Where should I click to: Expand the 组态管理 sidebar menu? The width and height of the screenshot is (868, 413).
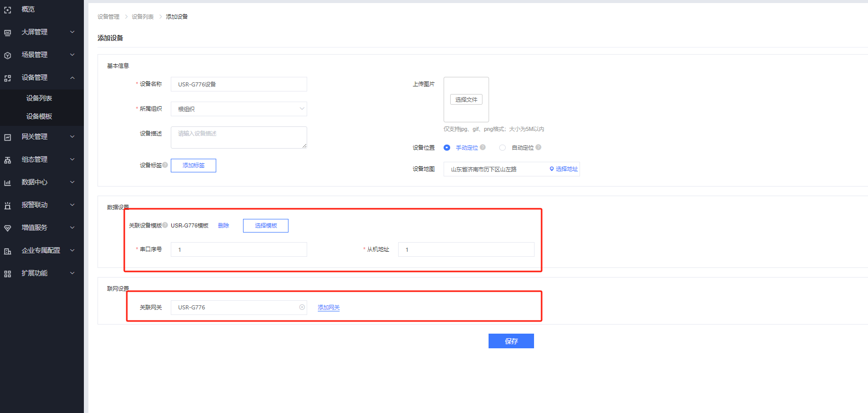(72, 159)
